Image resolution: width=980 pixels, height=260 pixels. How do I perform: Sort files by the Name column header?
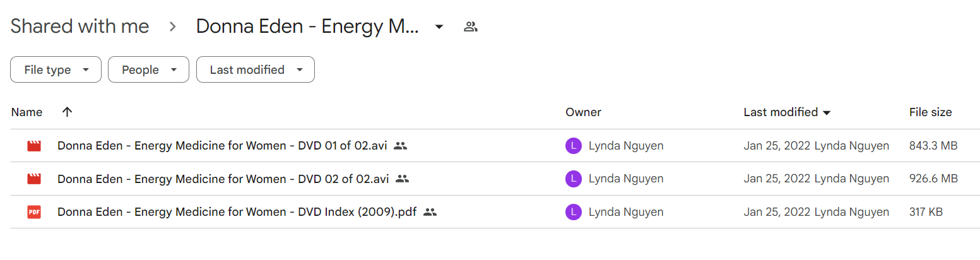click(27, 112)
